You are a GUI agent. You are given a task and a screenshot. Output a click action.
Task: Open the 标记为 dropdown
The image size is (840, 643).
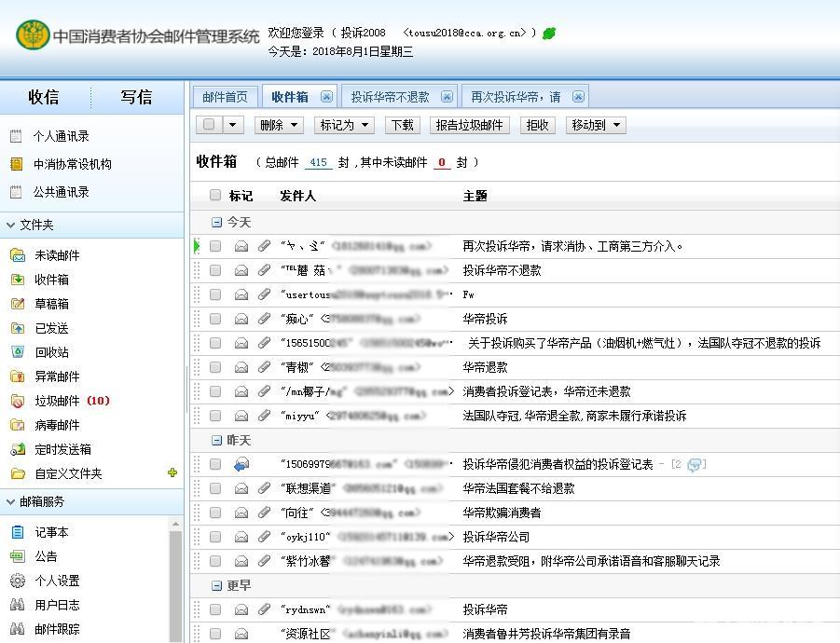tap(344, 125)
